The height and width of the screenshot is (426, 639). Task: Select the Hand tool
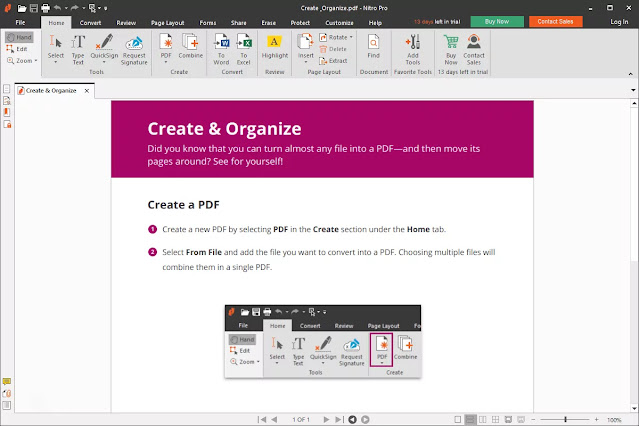point(19,37)
